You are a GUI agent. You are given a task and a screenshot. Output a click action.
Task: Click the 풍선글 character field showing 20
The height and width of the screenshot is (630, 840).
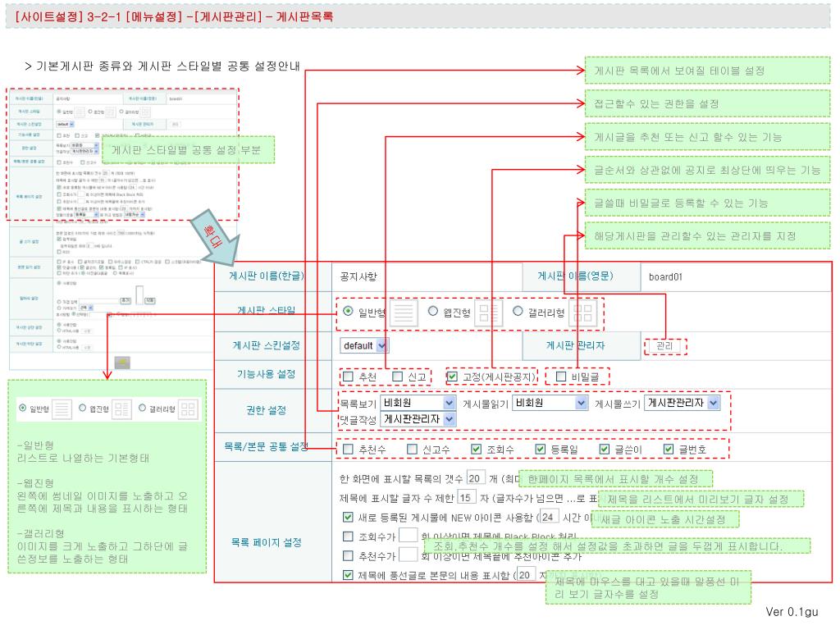pos(526,574)
